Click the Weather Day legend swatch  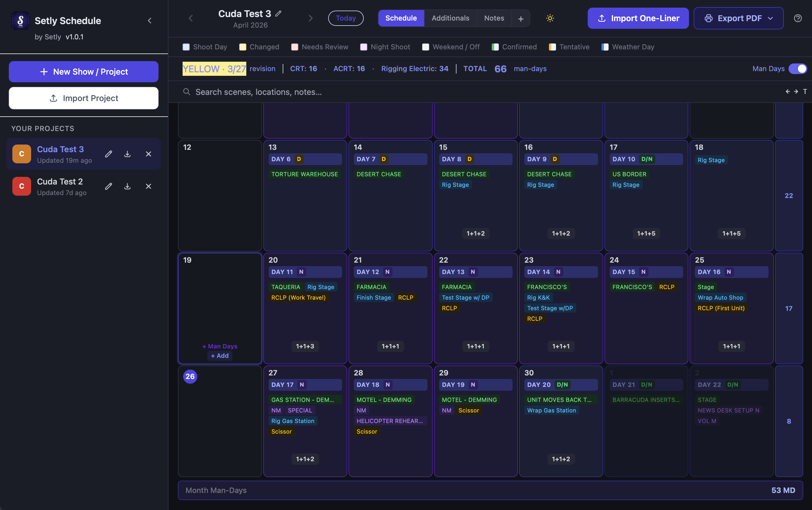tap(605, 47)
